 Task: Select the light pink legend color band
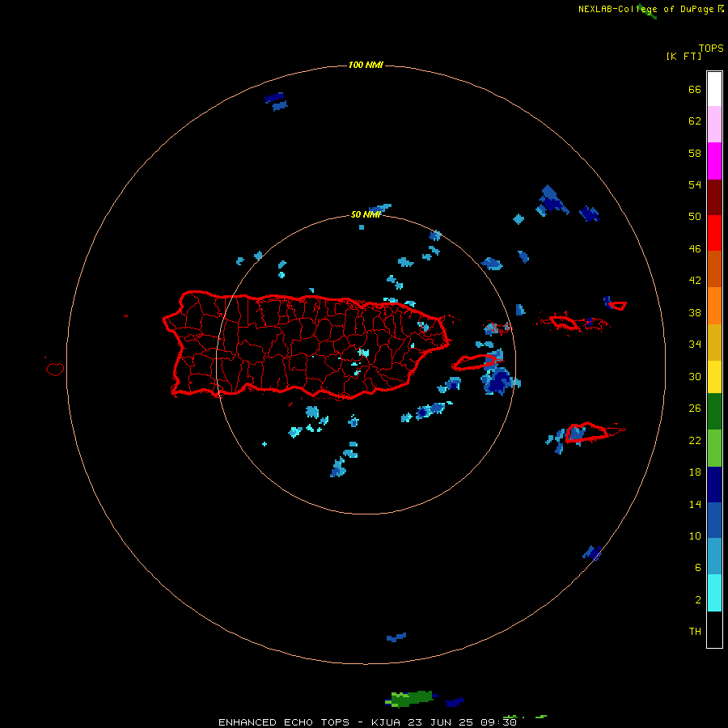714,124
